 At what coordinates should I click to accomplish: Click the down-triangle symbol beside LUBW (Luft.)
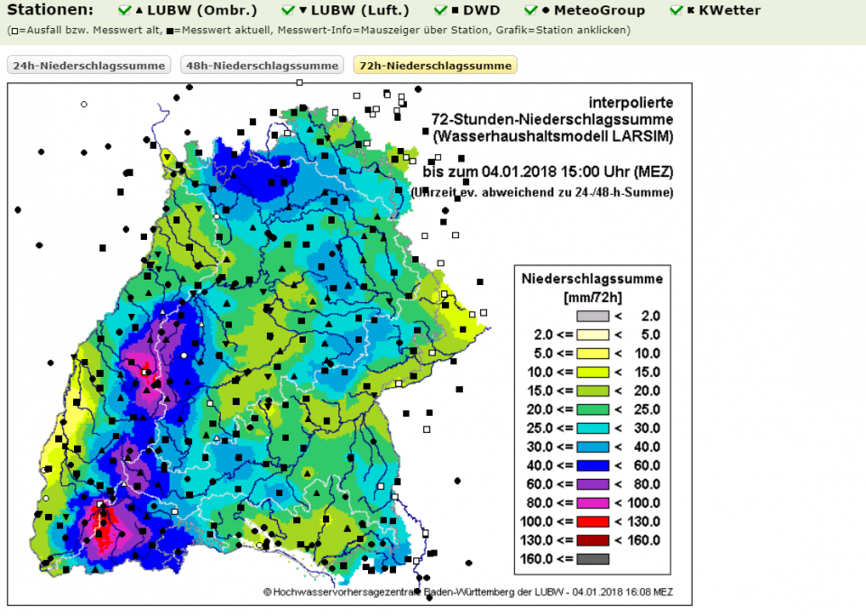302,11
